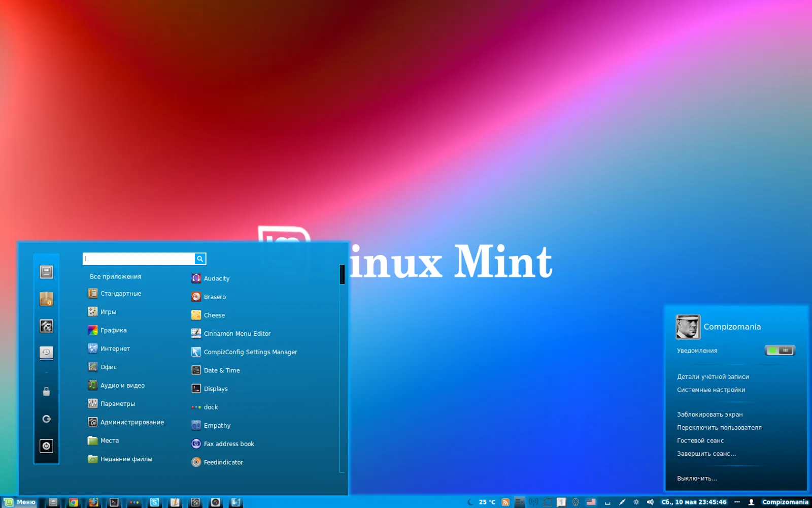Screen dimensions: 812x508
Task: Click the search magnifier button in menu
Action: coord(200,259)
